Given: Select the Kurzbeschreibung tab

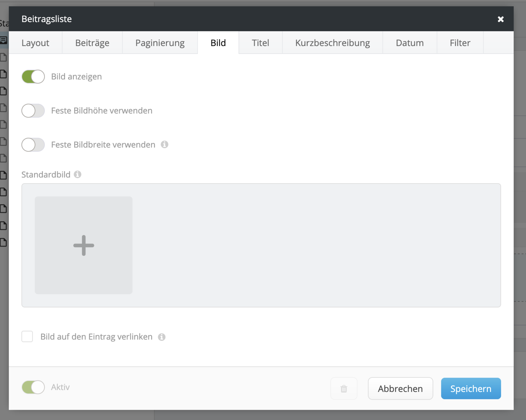Looking at the screenshot, I should 332,43.
